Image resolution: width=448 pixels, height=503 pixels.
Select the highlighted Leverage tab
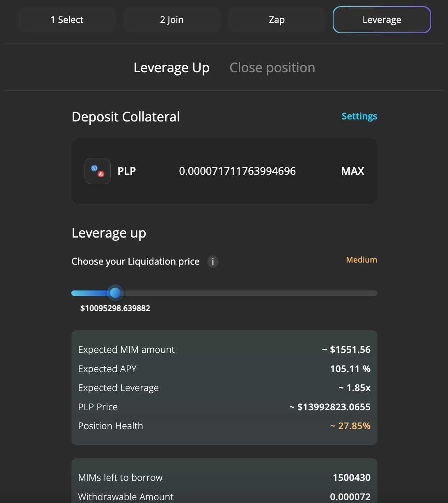tap(382, 20)
